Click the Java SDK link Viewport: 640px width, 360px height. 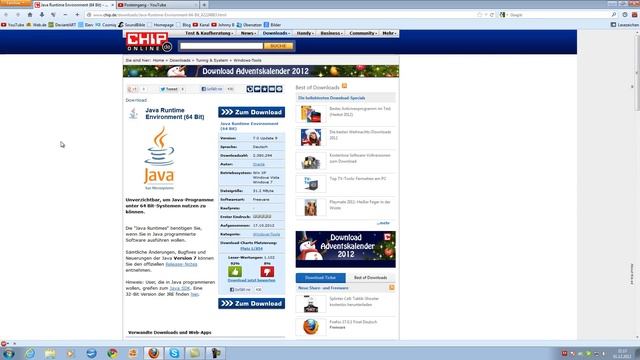pyautogui.click(x=180, y=288)
